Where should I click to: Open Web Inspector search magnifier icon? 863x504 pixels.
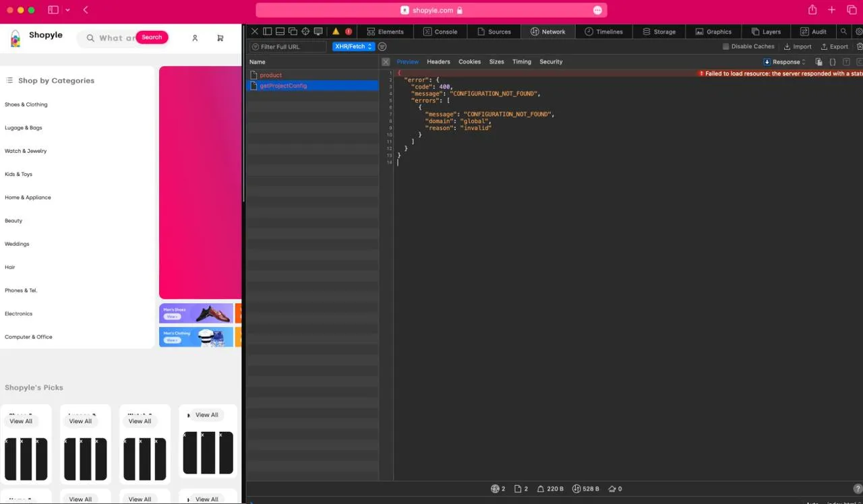[843, 32]
